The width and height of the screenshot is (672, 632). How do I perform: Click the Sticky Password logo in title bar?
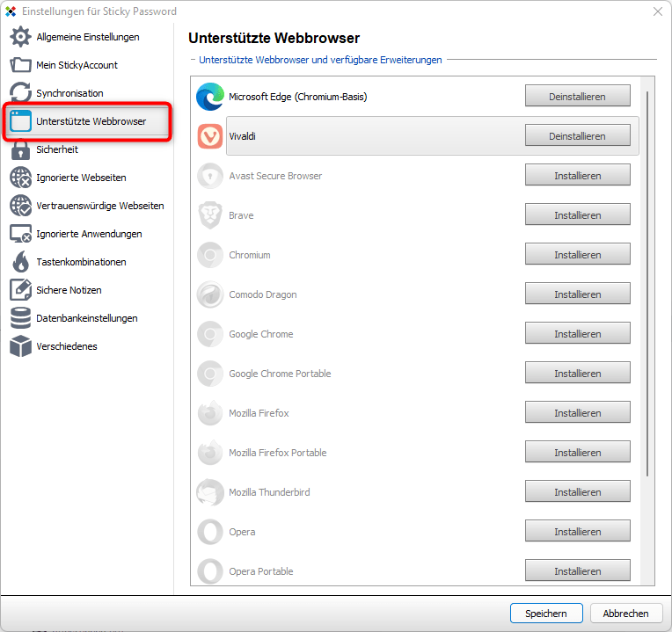coord(11,11)
